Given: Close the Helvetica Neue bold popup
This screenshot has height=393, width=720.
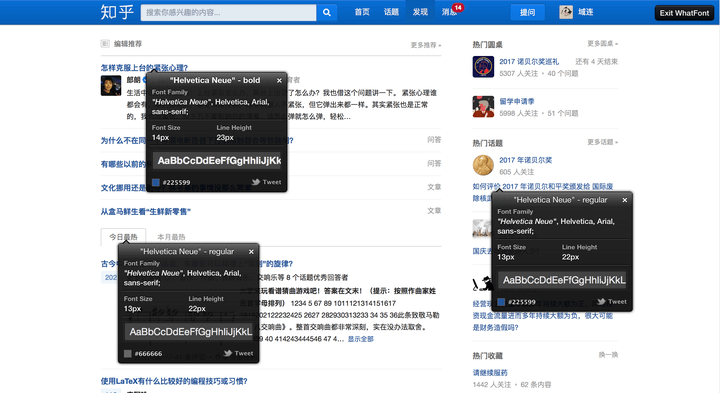Looking at the screenshot, I should pos(279,80).
